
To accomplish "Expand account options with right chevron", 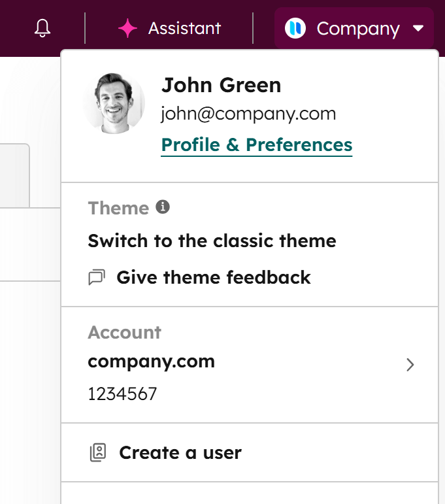I will tap(410, 365).
